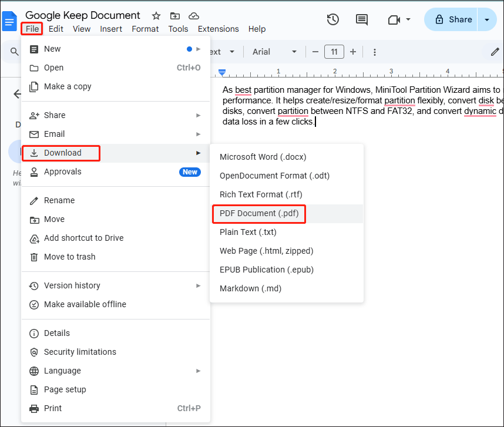Open the View menu
The width and height of the screenshot is (504, 427).
pyautogui.click(x=82, y=29)
